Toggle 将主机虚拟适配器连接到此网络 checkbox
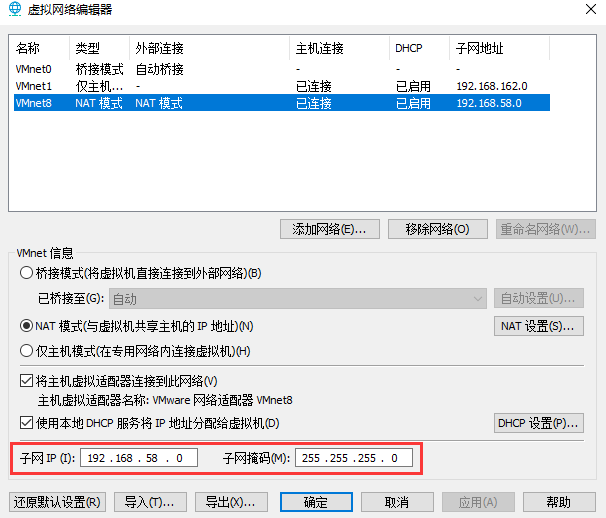Image resolution: width=606 pixels, height=518 pixels. tap(26, 381)
